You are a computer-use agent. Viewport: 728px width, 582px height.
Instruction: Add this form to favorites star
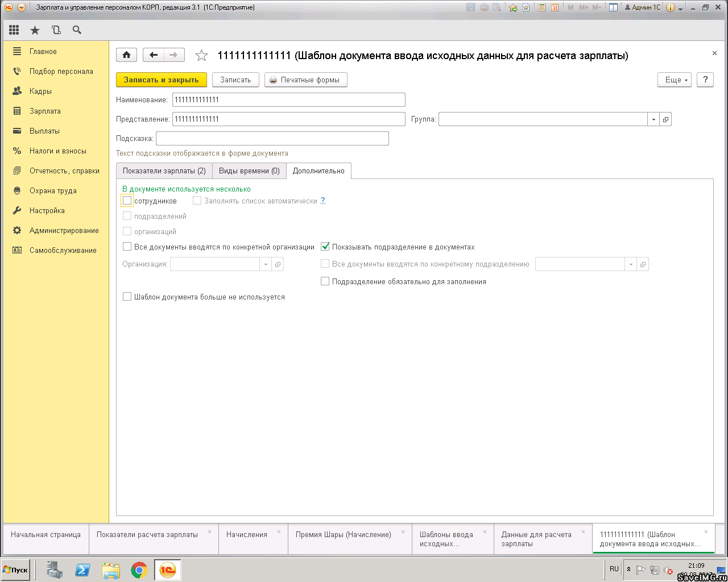coord(201,56)
